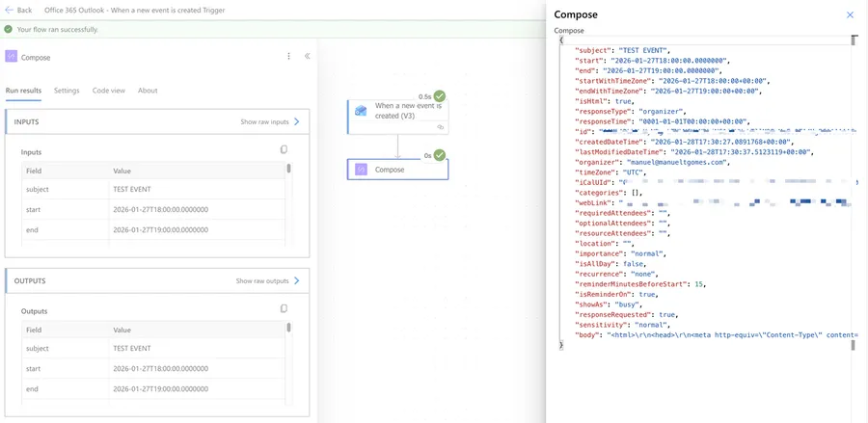Image resolution: width=868 pixels, height=423 pixels.
Task: Open the Code view tab
Action: 108,91
